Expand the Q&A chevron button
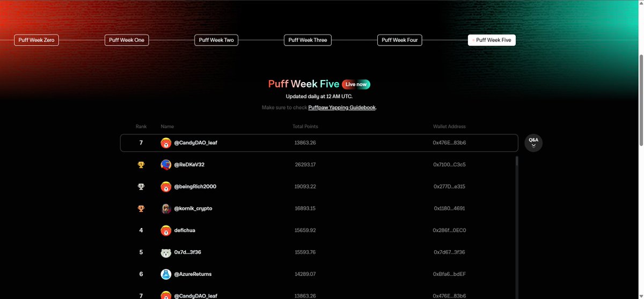Viewport: 644px width, 299px height. [x=533, y=143]
